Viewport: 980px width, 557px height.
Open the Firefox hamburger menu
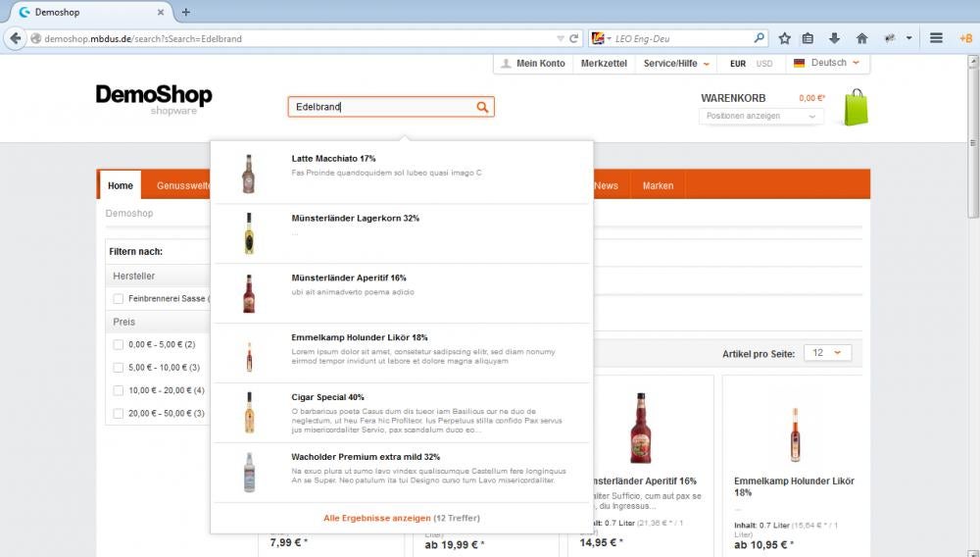[936, 38]
